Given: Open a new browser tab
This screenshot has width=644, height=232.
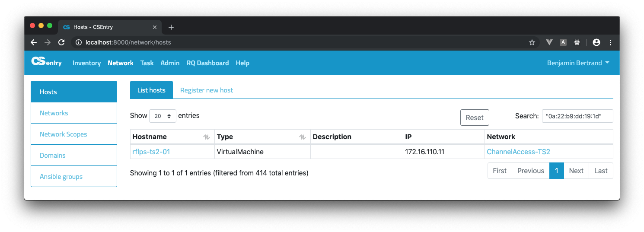Looking at the screenshot, I should 171,27.
